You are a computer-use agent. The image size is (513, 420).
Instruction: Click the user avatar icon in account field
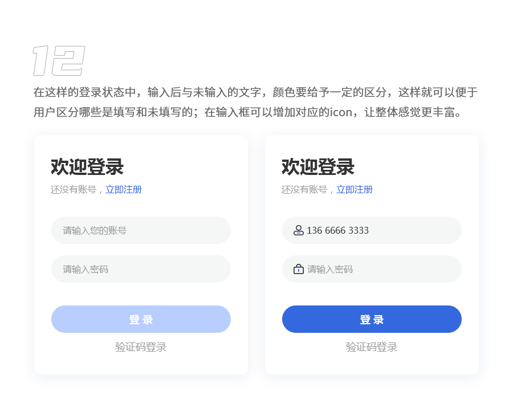pos(298,230)
